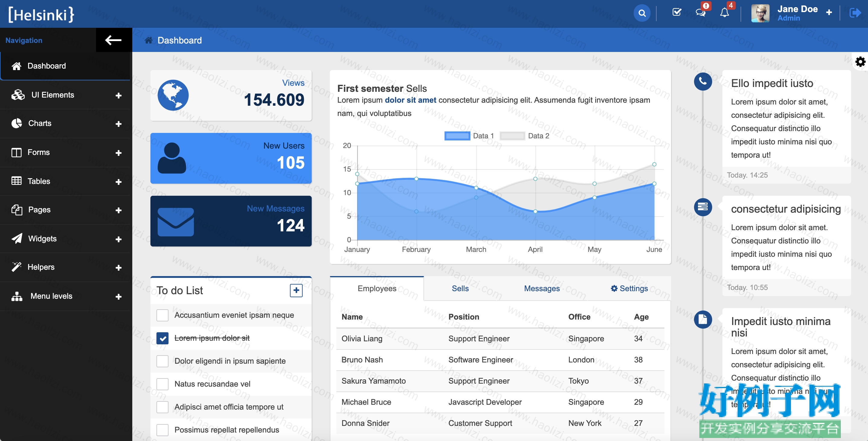Check the 'Accusantium eveniet ipsam neque' to-do item
The width and height of the screenshot is (868, 441).
[x=162, y=315]
